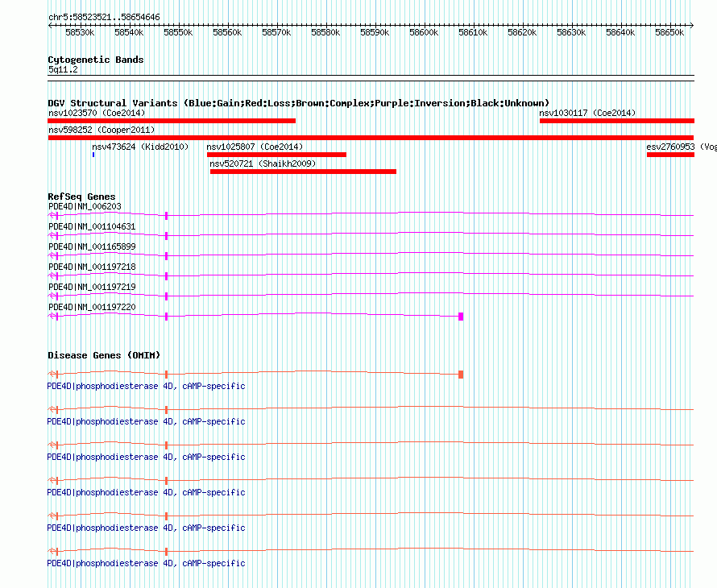Screen dimensions: 717x588
Task: Click nsv1025807 (Coe2014) label
Action: [x=255, y=147]
